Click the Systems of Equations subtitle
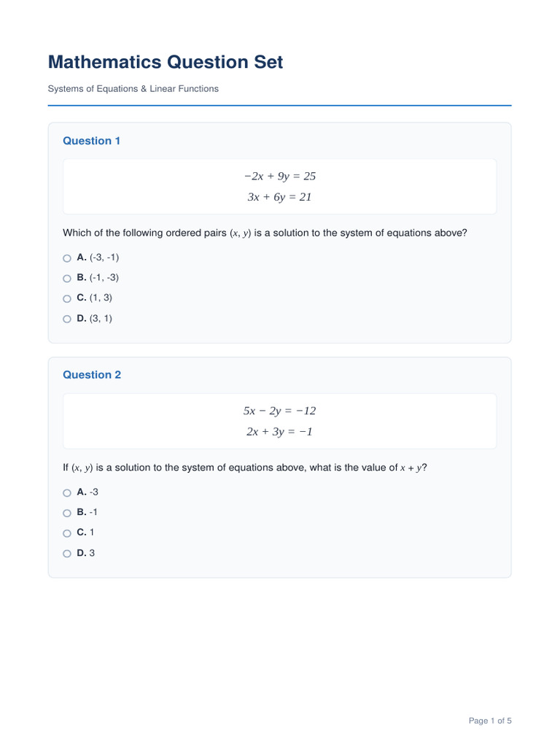The height and width of the screenshot is (747, 560). point(133,88)
